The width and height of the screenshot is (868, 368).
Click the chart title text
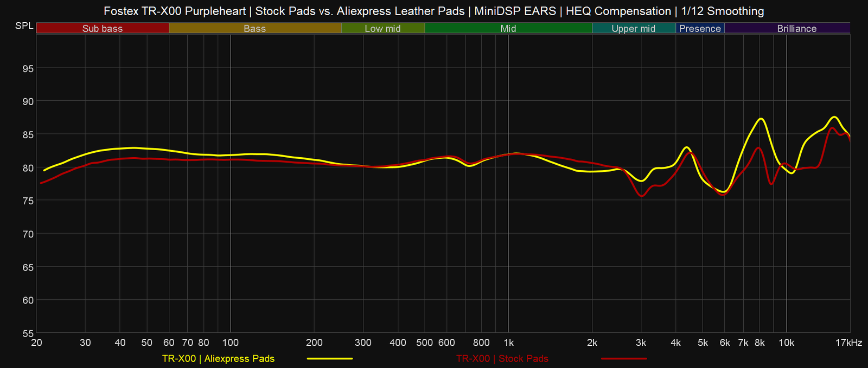pyautogui.click(x=434, y=11)
